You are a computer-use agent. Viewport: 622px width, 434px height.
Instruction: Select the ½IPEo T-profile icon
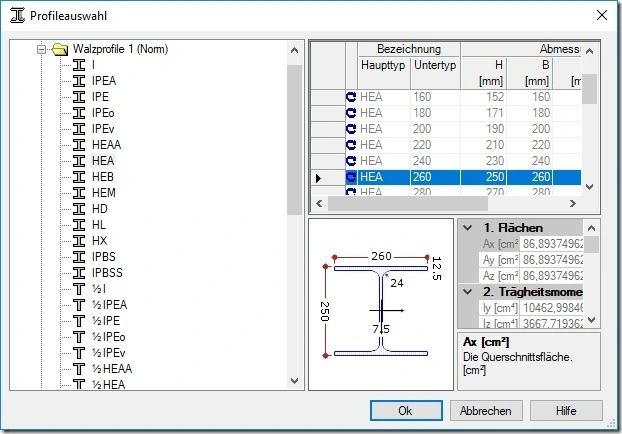click(x=79, y=337)
